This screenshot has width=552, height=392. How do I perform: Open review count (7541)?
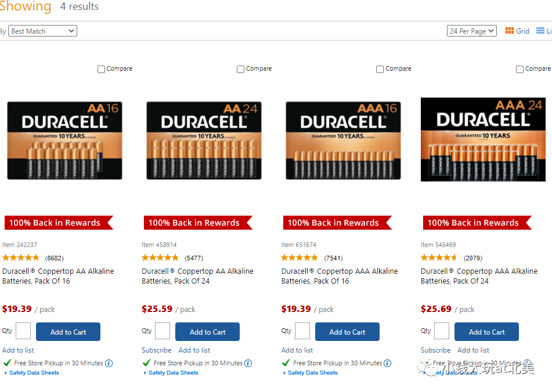pyautogui.click(x=333, y=258)
